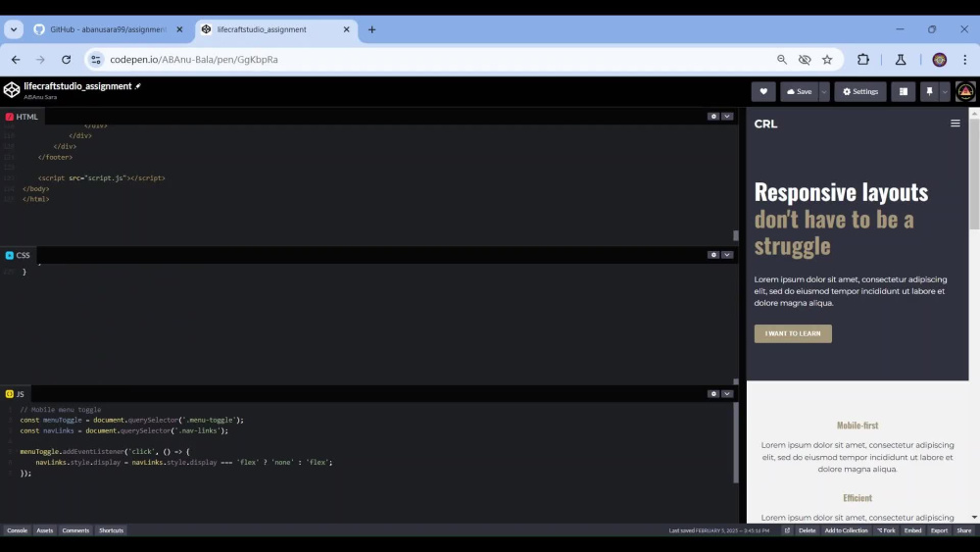Viewport: 980px width, 552px height.
Task: Open CSS editor settings gear
Action: pyautogui.click(x=713, y=255)
